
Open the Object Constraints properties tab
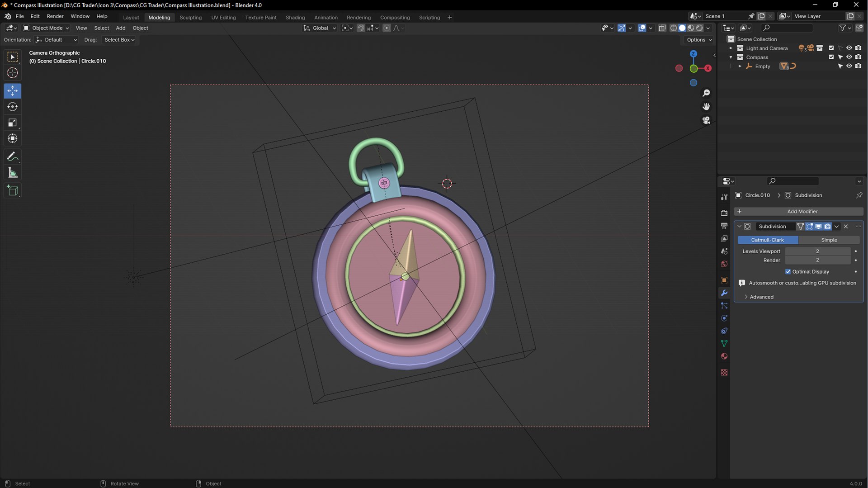tap(724, 331)
